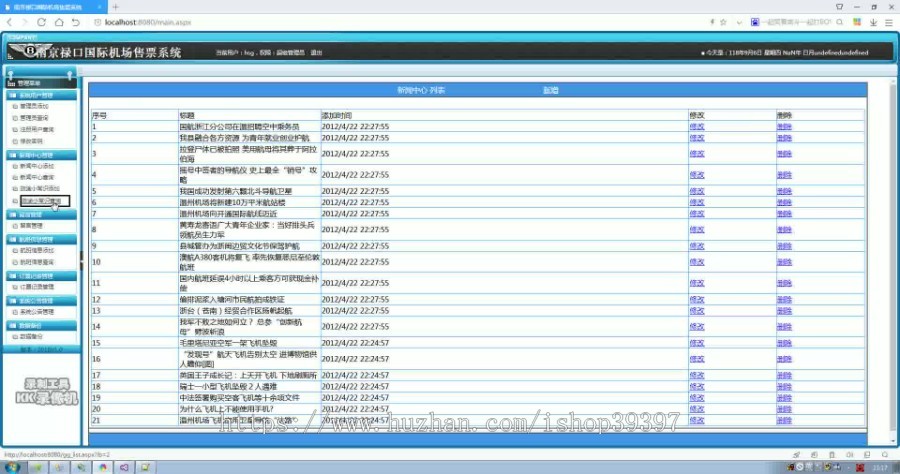Click 删除 for news row 21
This screenshot has height=474, width=900.
point(784,421)
